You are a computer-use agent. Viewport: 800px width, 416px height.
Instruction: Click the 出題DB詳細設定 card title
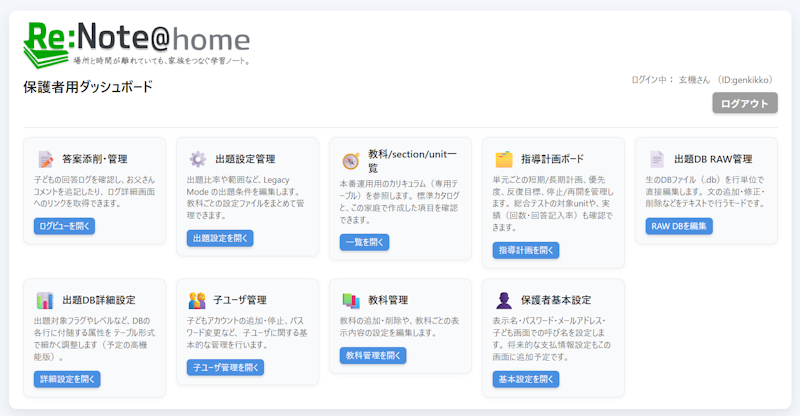click(99, 300)
